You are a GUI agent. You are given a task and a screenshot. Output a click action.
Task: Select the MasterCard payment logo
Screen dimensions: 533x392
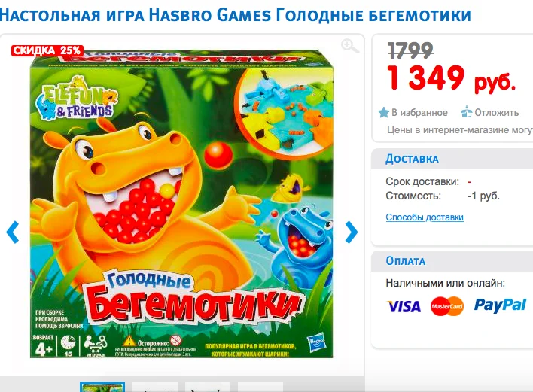[447, 306]
